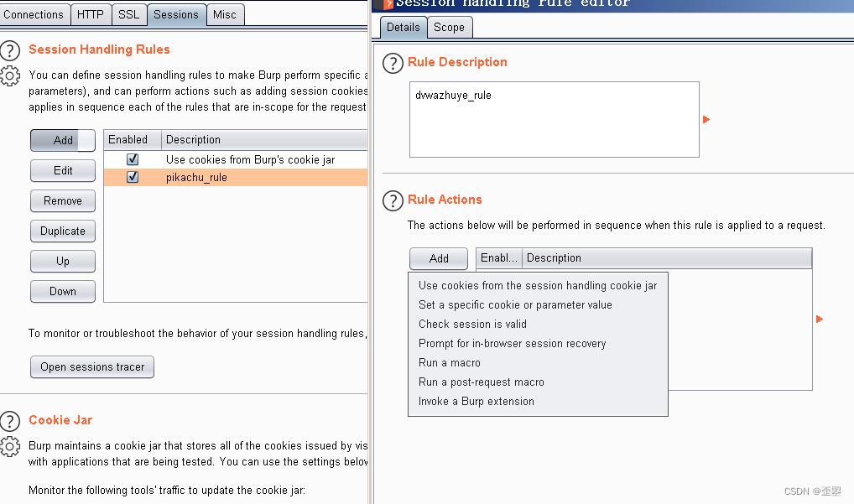Click Edit for session handling rule

(x=63, y=171)
